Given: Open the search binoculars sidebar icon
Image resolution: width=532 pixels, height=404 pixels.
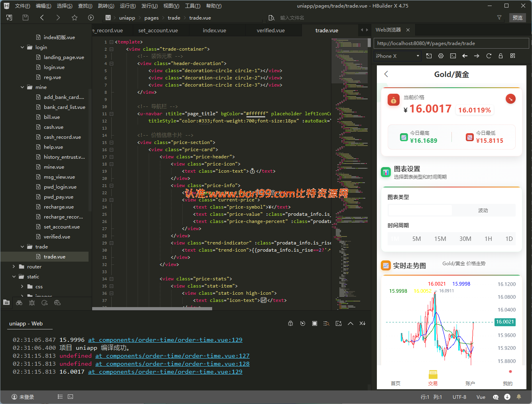Looking at the screenshot, I should [19, 303].
